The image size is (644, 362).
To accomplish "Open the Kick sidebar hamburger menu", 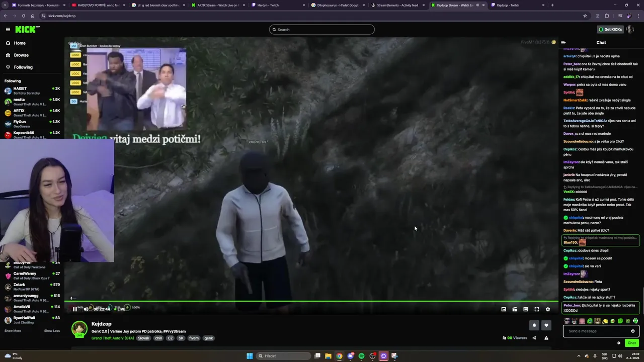I will point(8,30).
